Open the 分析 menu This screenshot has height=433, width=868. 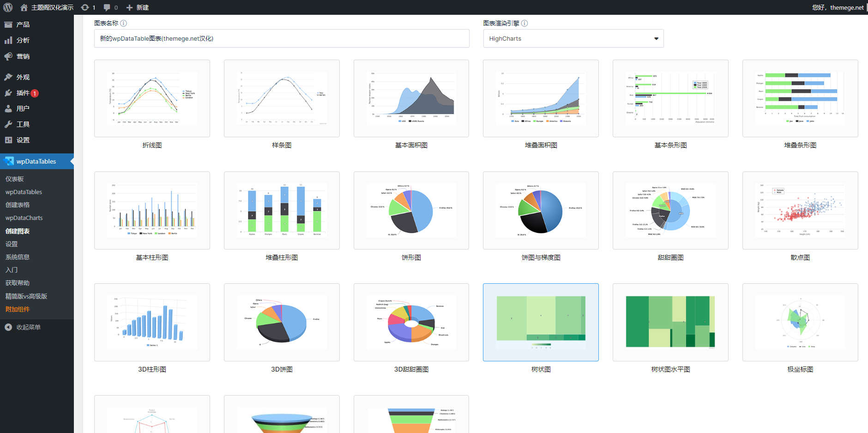pos(37,40)
